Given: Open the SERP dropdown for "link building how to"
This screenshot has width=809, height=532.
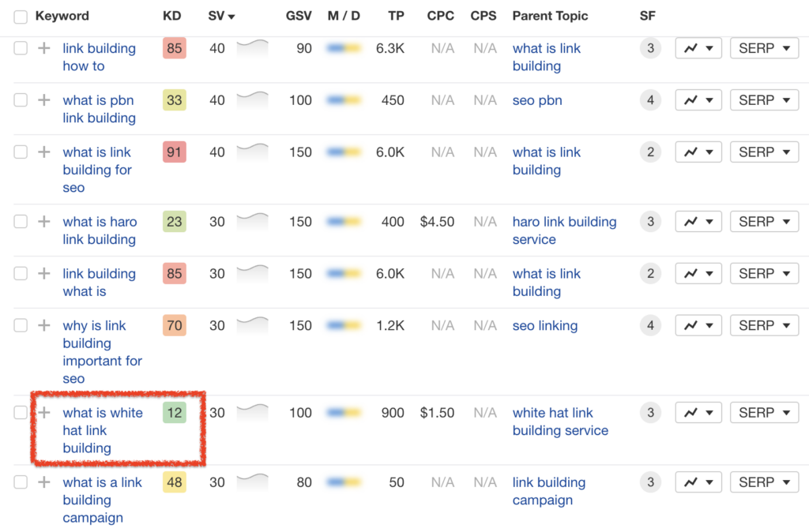Looking at the screenshot, I should click(763, 48).
